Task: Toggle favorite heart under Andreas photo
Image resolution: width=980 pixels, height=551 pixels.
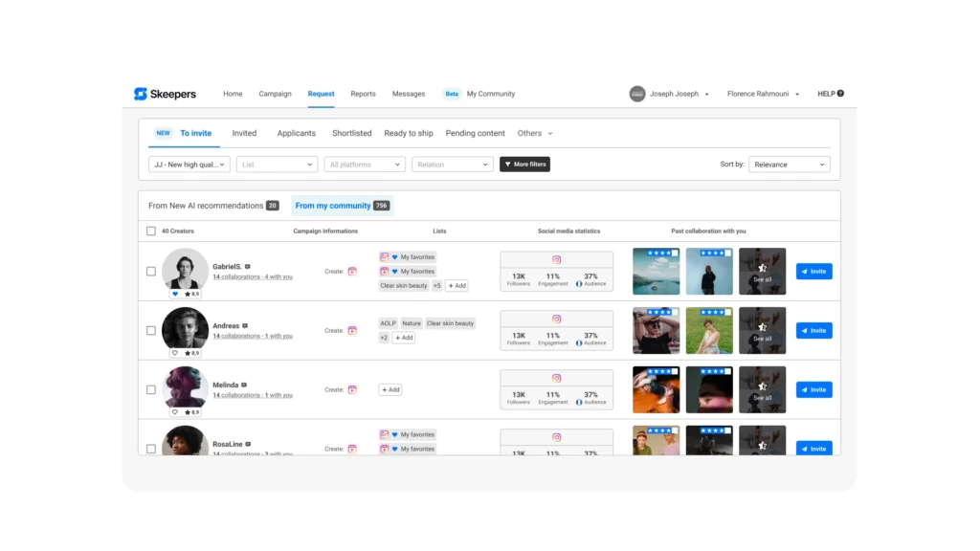Action: click(x=175, y=353)
